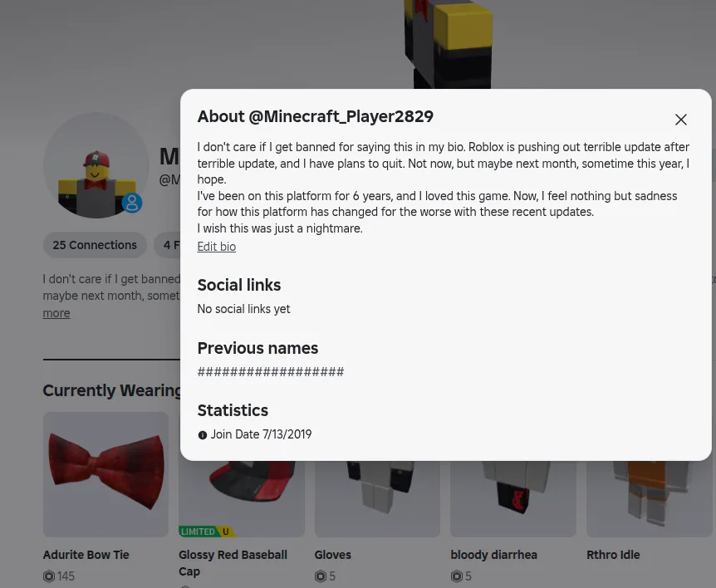Click the bloody diarrhea item name
This screenshot has height=588, width=716.
[493, 555]
